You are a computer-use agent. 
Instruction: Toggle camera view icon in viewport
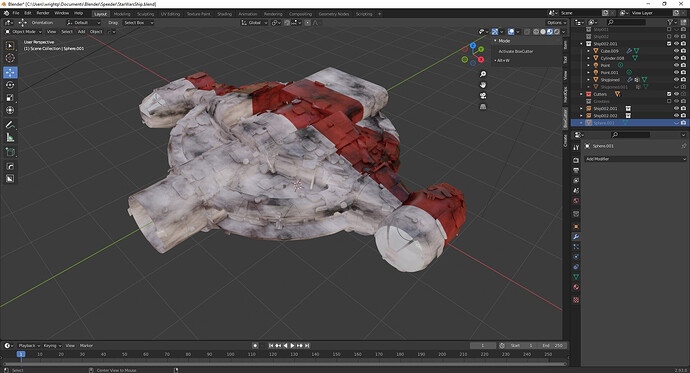(483, 96)
